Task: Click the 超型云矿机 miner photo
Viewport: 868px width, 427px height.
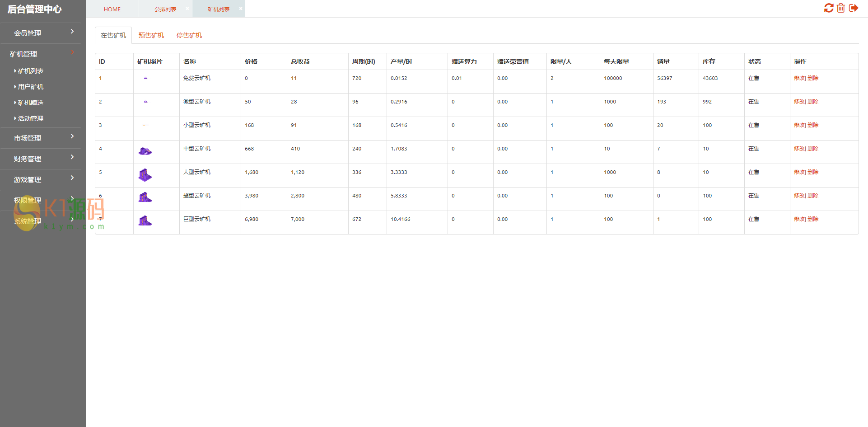Action: point(145,197)
